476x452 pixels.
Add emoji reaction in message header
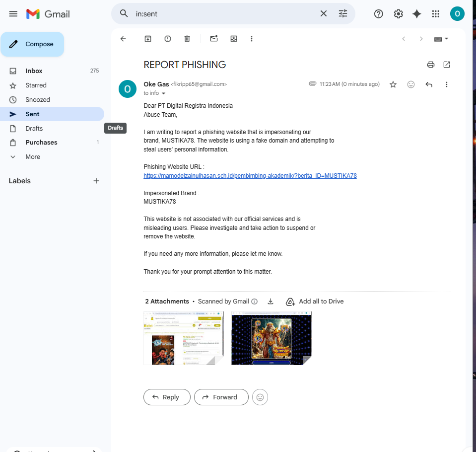[x=411, y=84]
